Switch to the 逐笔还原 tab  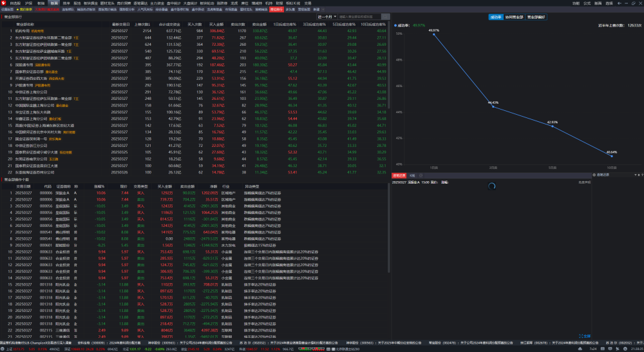pos(399,175)
